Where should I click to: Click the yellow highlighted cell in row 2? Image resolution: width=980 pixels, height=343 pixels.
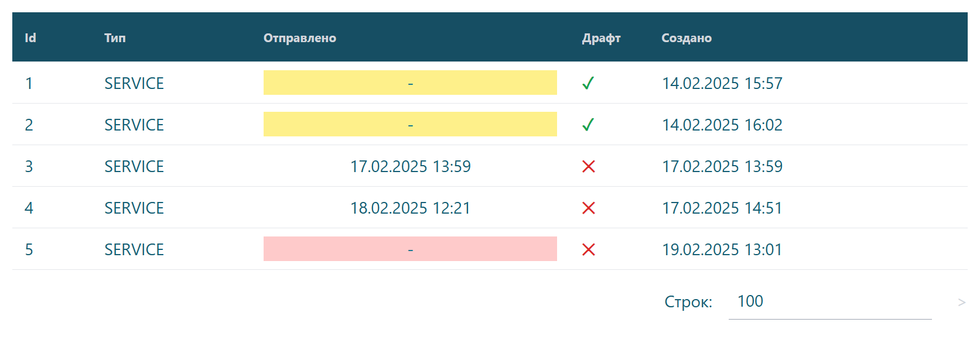pyautogui.click(x=410, y=124)
